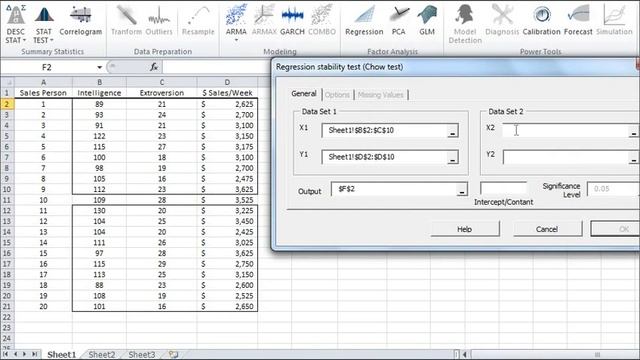640x360 pixels.
Task: Expand the Name Box dropdown
Action: click(x=99, y=67)
